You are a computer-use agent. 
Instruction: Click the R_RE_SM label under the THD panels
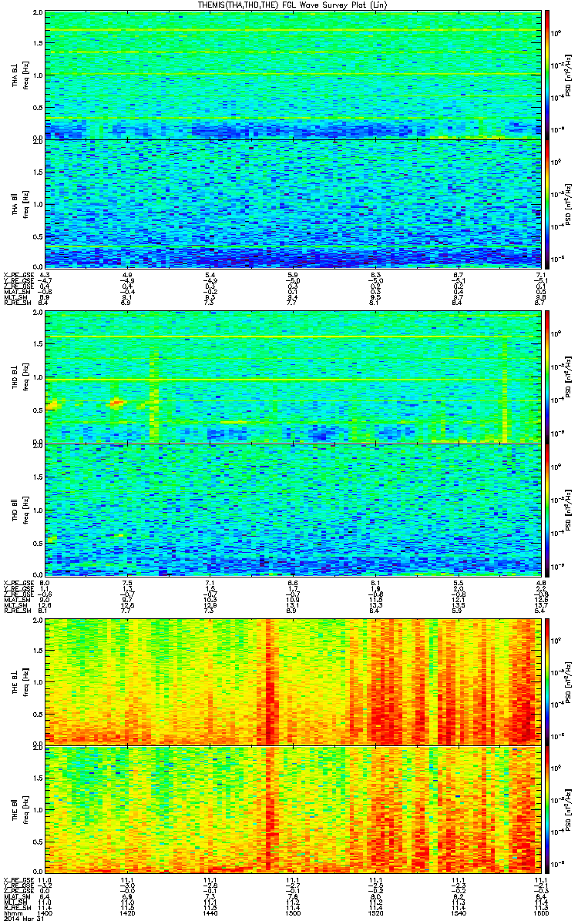(17, 611)
